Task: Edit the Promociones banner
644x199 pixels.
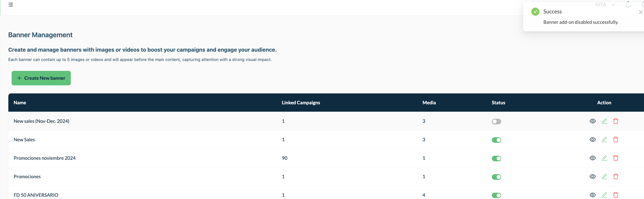Action: click(x=604, y=176)
